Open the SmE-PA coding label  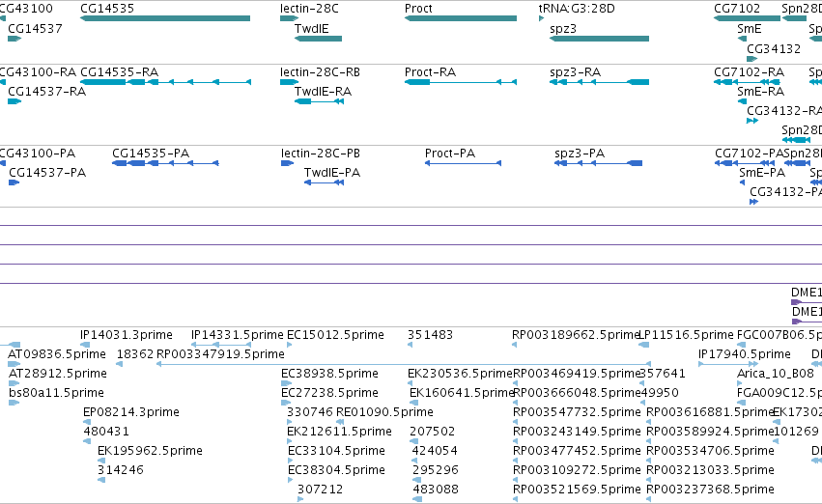(762, 173)
